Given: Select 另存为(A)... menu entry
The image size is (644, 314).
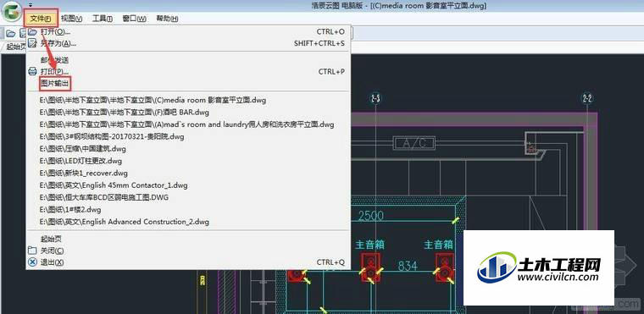Looking at the screenshot, I should point(188,43).
